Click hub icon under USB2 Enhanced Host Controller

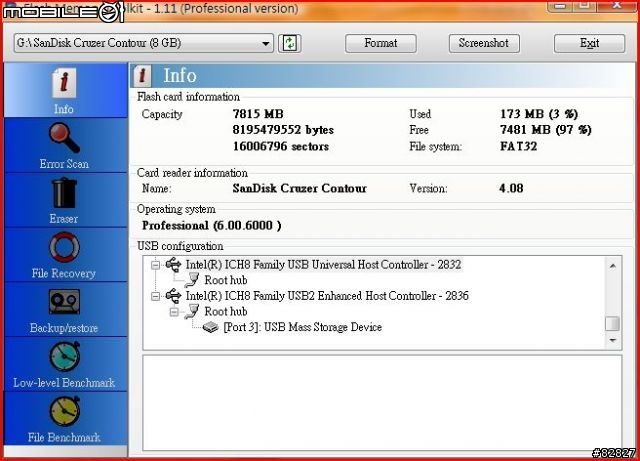[x=192, y=312]
